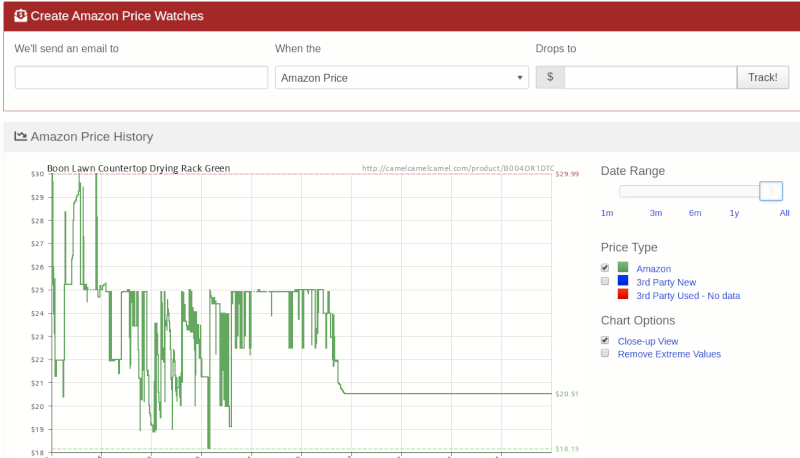Click 3rd Party Used - No data link

point(688,296)
